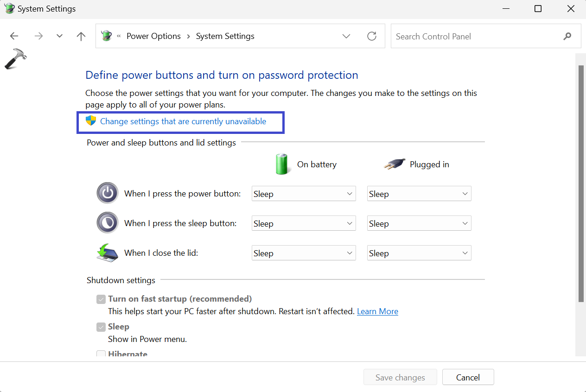Navigate to Power Options breadcrumb
The height and width of the screenshot is (392, 586).
click(153, 36)
